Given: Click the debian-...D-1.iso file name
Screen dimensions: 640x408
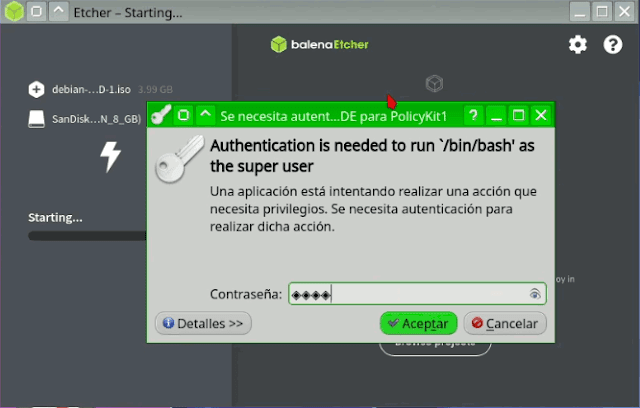Looking at the screenshot, I should [91, 89].
